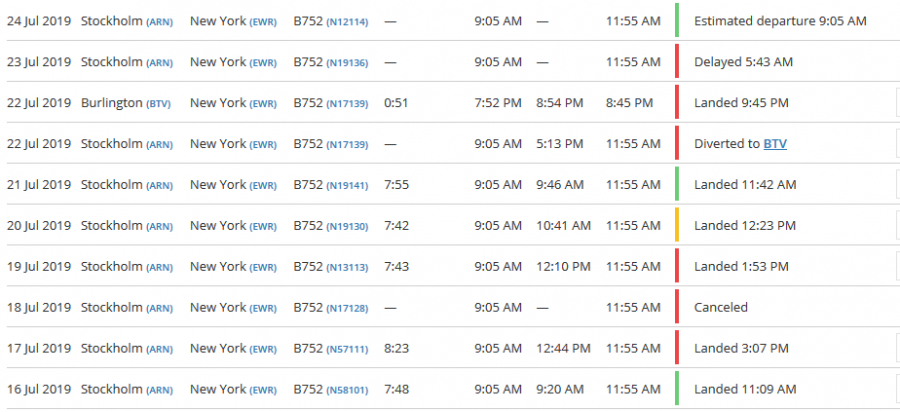Click the Delayed 5:43 AM status
This screenshot has width=900, height=412.
tap(743, 62)
